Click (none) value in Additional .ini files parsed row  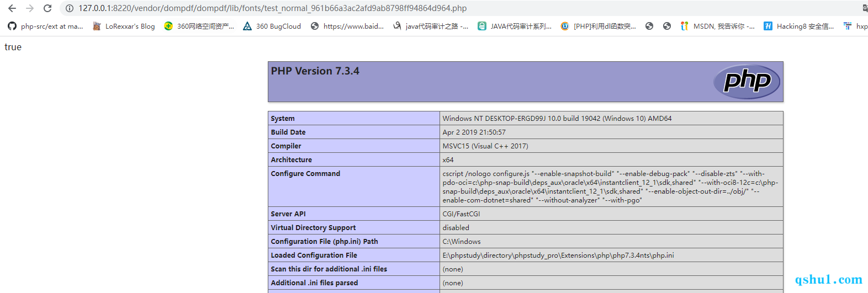(x=453, y=283)
